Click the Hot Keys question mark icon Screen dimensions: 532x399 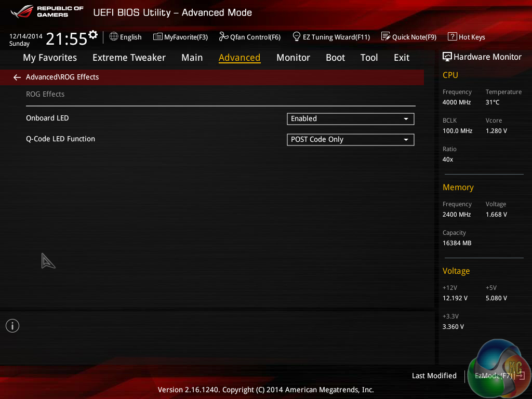click(x=453, y=36)
